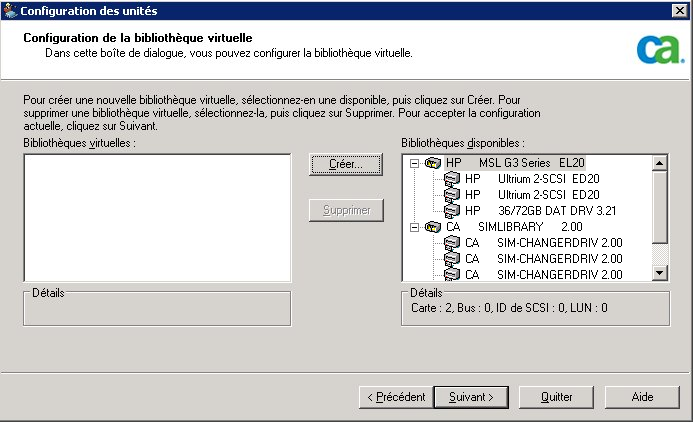The height and width of the screenshot is (422, 693).
Task: Click the HP 36/72GB DAT drive icon
Action: point(452,211)
